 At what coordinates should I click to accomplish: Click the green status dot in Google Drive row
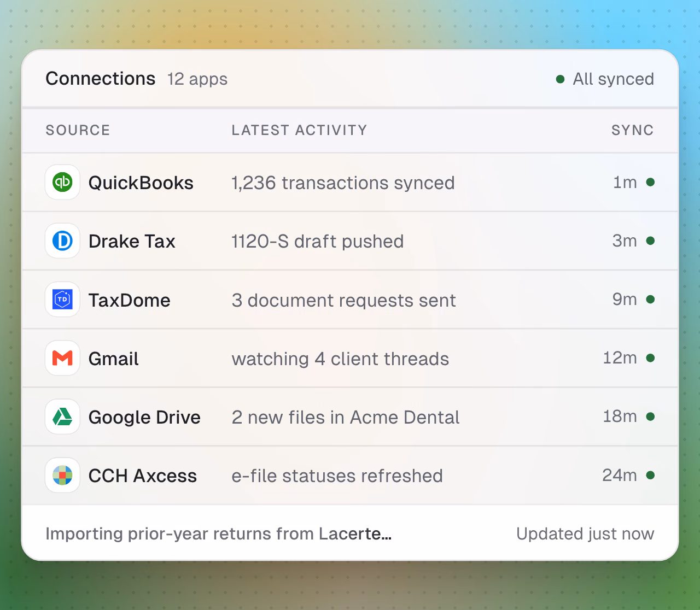point(650,417)
